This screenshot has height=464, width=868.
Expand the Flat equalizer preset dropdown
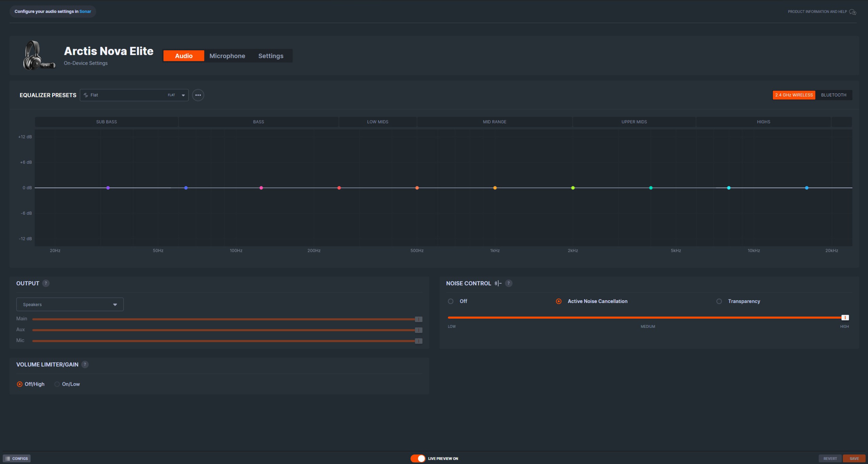click(x=134, y=95)
